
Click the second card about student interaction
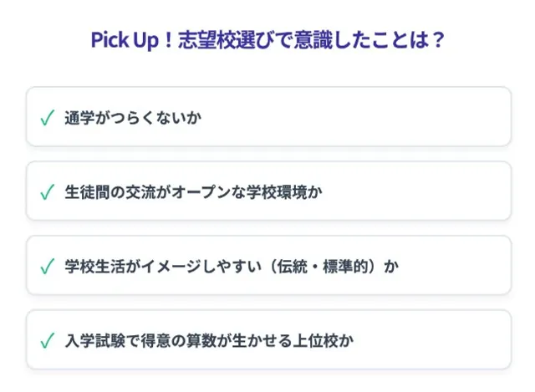(268, 191)
